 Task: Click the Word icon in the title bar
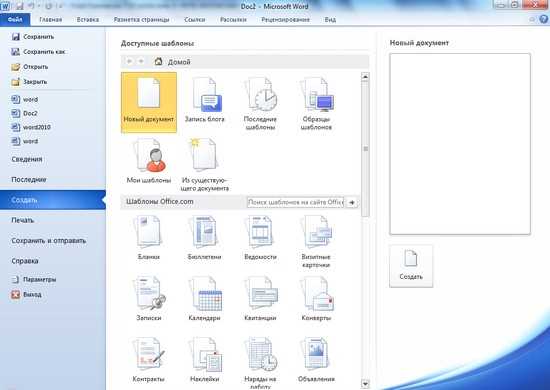click(5, 6)
